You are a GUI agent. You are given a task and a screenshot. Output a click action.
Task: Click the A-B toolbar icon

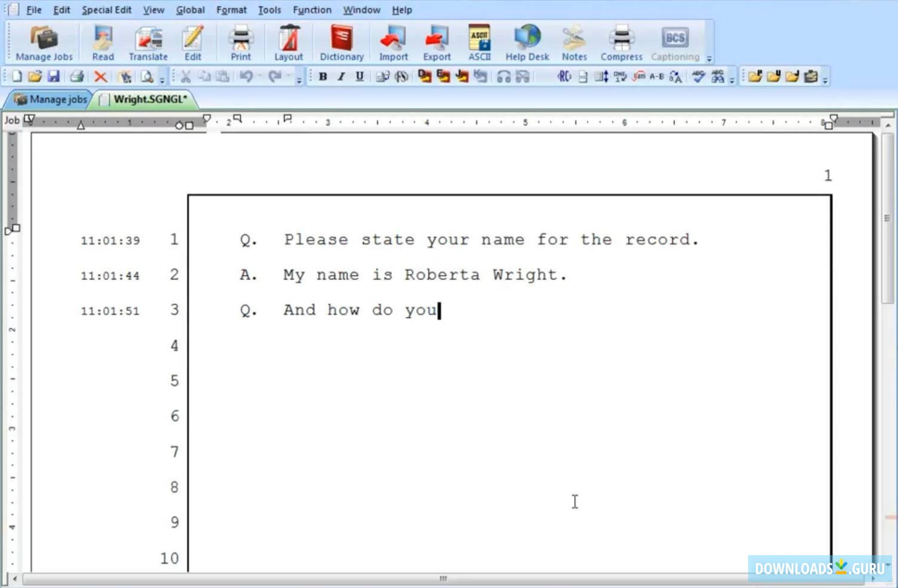click(x=657, y=76)
